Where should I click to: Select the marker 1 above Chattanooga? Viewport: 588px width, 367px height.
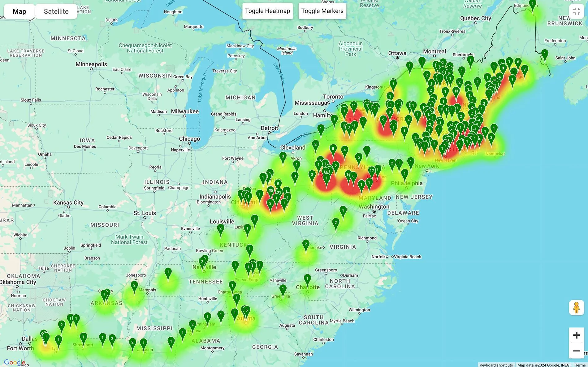232,287
